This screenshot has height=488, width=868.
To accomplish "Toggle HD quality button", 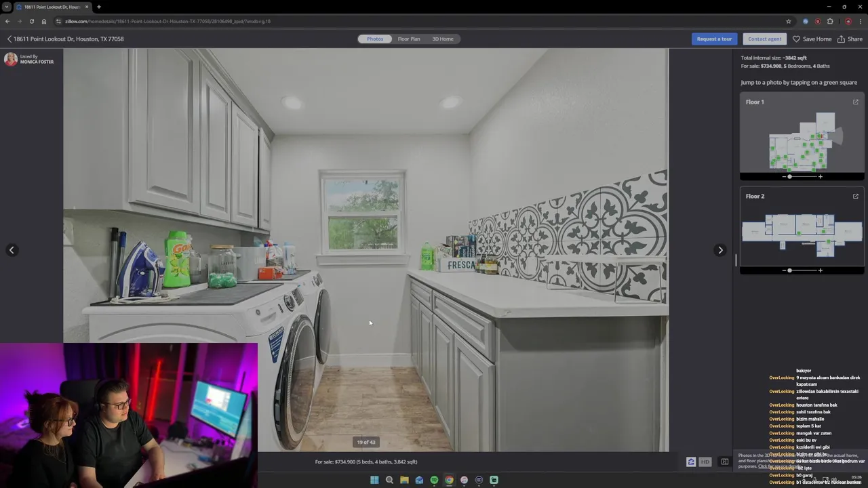I will click(705, 462).
